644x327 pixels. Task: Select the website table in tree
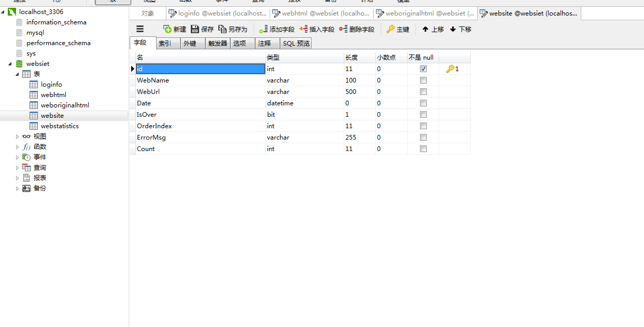pyautogui.click(x=52, y=115)
